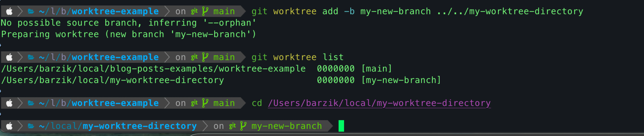Click the bold 'my-worktree-directory' folder name in the prompt

point(139,126)
